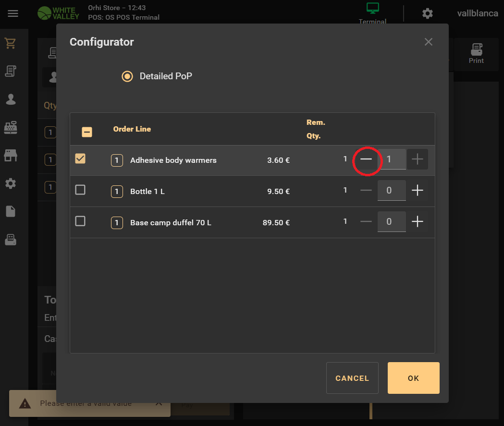Increase quantity for Bottle 1 L
The width and height of the screenshot is (504, 426).
click(418, 190)
